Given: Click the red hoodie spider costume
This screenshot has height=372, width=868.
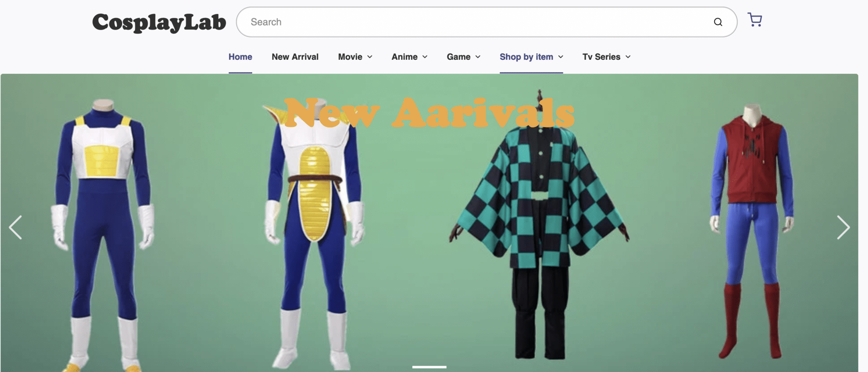Looking at the screenshot, I should [752, 231].
